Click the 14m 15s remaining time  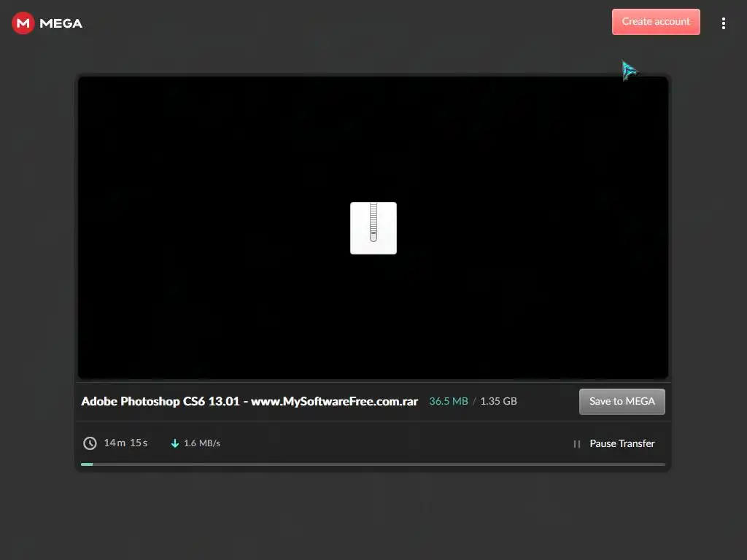coord(125,443)
